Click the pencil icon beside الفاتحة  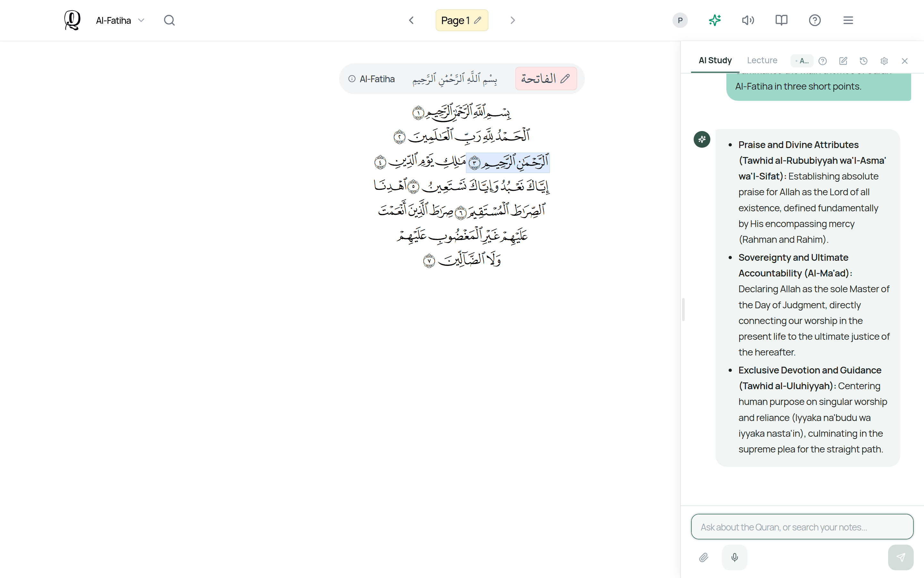565,79
